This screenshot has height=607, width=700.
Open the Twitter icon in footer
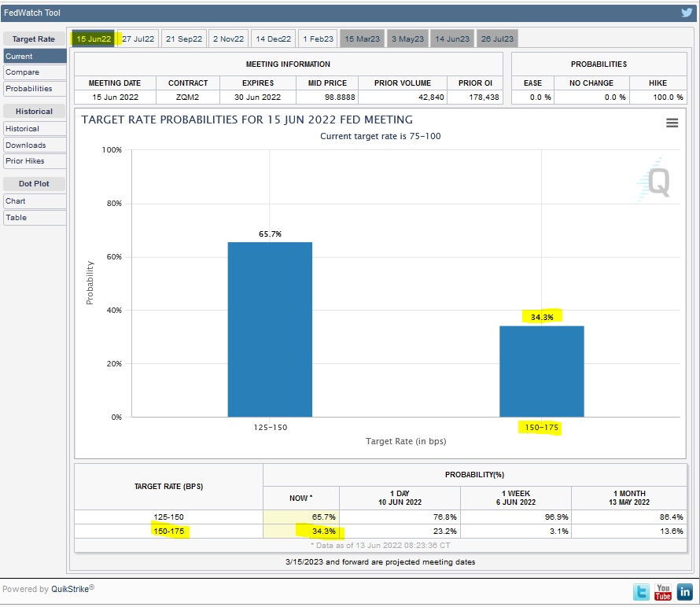[x=641, y=592]
